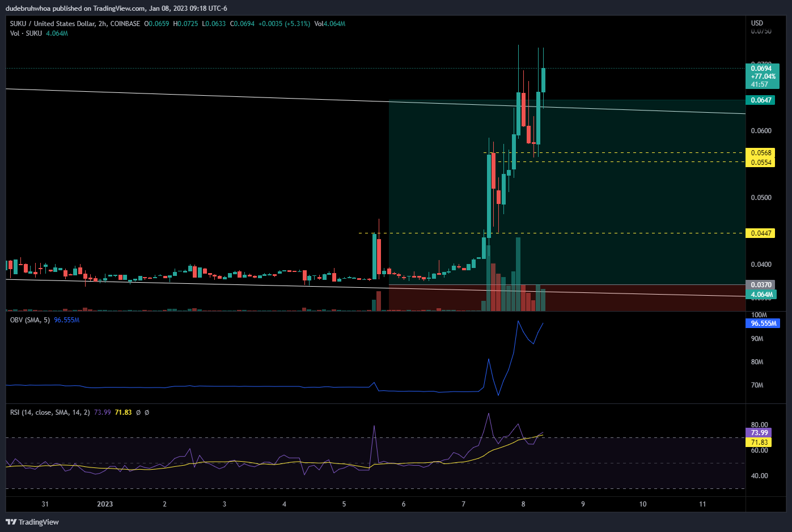Screen dimensions: 792x532
Task: Click the 0.0647 price label on the axis
Action: [761, 100]
